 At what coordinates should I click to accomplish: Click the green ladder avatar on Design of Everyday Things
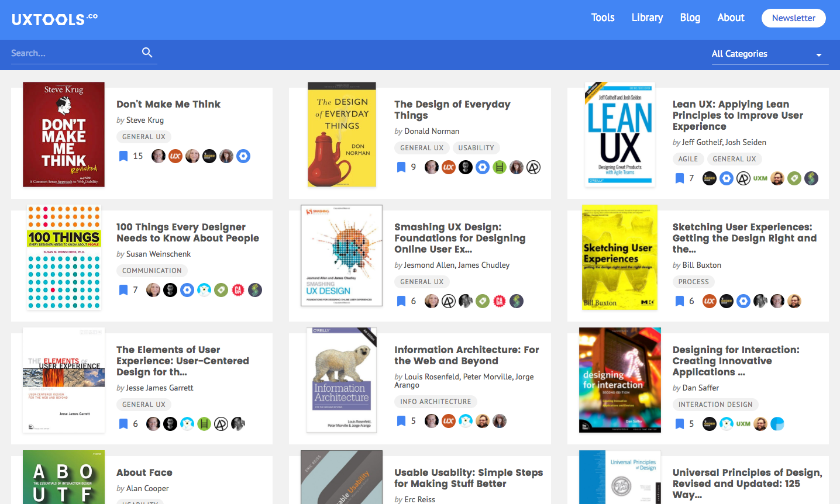500,167
